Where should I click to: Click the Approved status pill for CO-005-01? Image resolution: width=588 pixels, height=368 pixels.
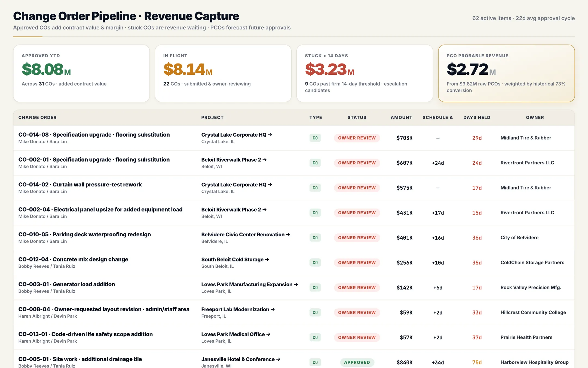click(x=357, y=362)
